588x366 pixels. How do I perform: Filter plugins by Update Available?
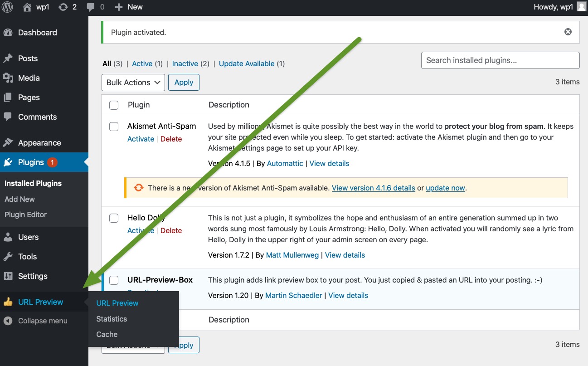point(247,64)
